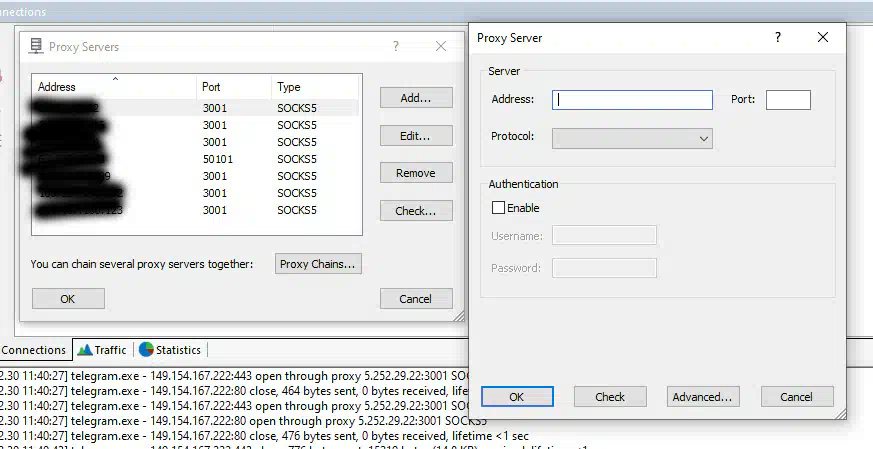Viewport: 873px width, 449px height.
Task: Close the Proxy Servers window
Action: (x=441, y=46)
